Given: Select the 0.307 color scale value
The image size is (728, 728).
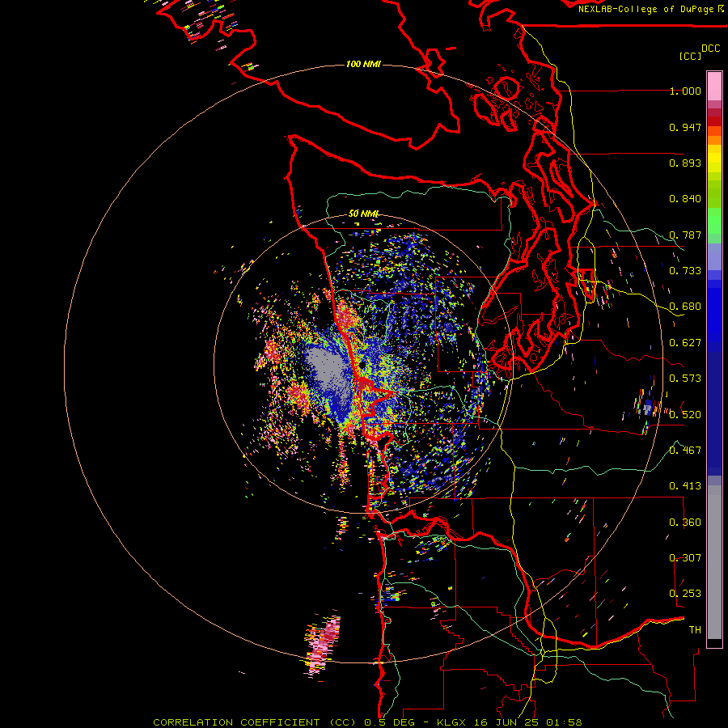Looking at the screenshot, I should (x=685, y=557).
